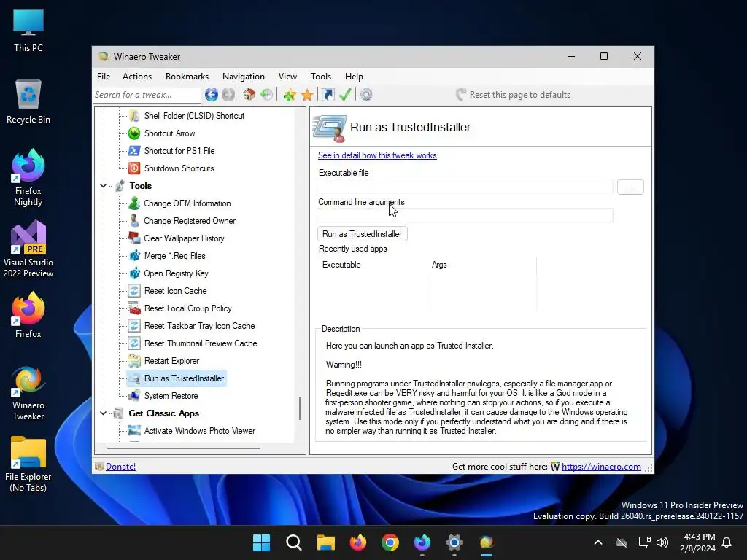Open Chrome from the taskbar
Image resolution: width=747 pixels, height=560 pixels.
pyautogui.click(x=390, y=542)
